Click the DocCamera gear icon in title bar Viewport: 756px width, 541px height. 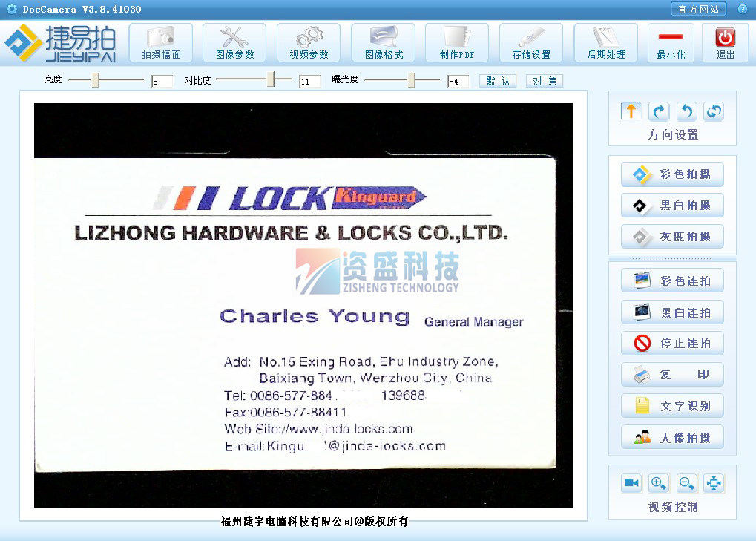coord(12,9)
